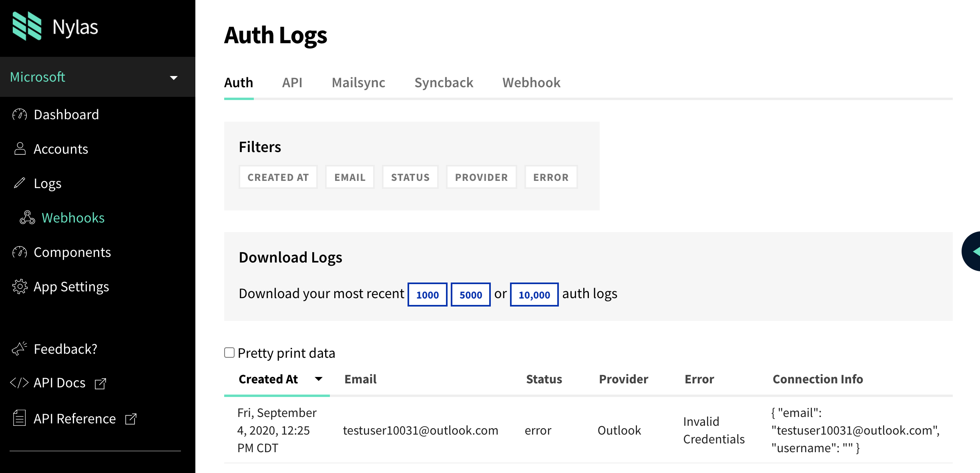Switch to the Mailsync tab
The image size is (980, 473).
(358, 82)
